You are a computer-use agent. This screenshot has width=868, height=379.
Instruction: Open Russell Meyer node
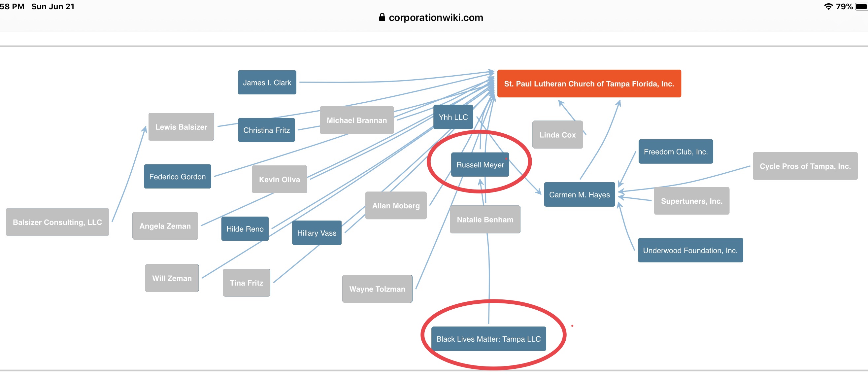pos(480,164)
